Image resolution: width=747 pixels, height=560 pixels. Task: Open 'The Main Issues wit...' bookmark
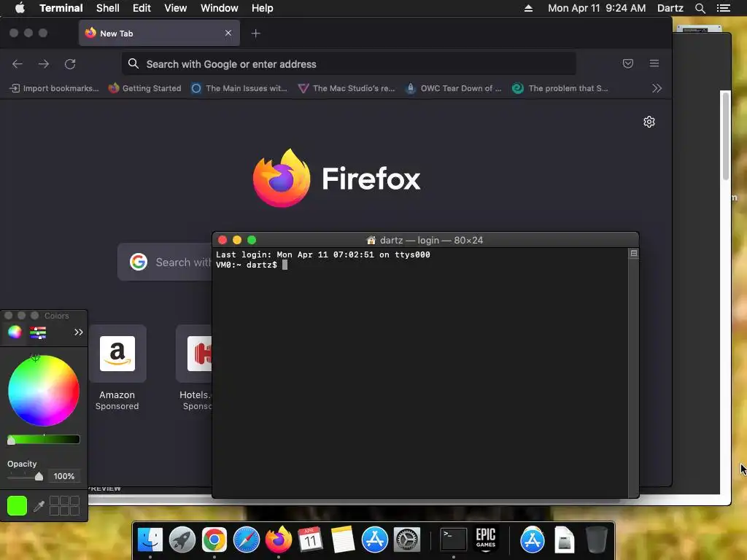(239, 88)
